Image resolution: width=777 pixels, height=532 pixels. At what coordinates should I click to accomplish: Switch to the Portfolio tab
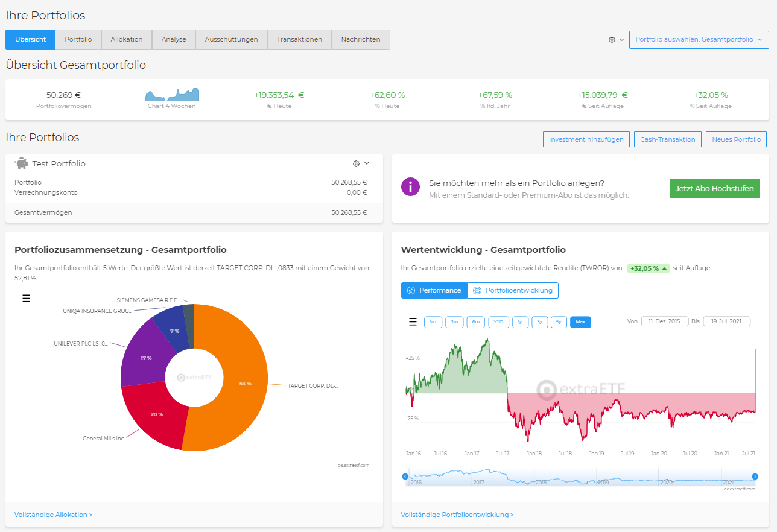coord(78,39)
